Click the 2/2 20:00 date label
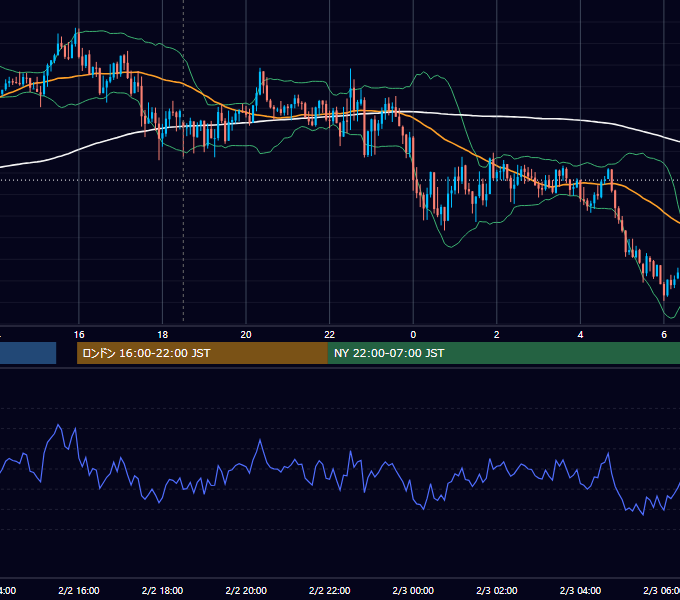This screenshot has height=600, width=680. [x=246, y=590]
